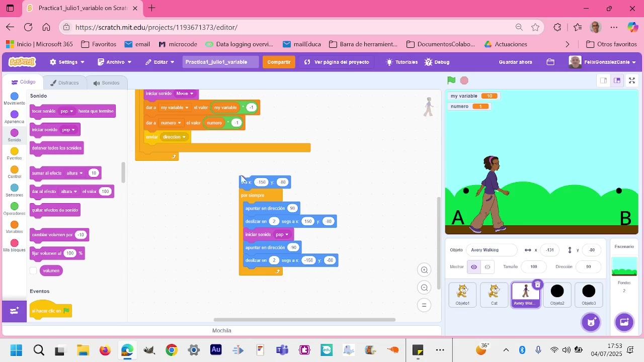
Task: Open the choose a sprite button
Action: 591,322
